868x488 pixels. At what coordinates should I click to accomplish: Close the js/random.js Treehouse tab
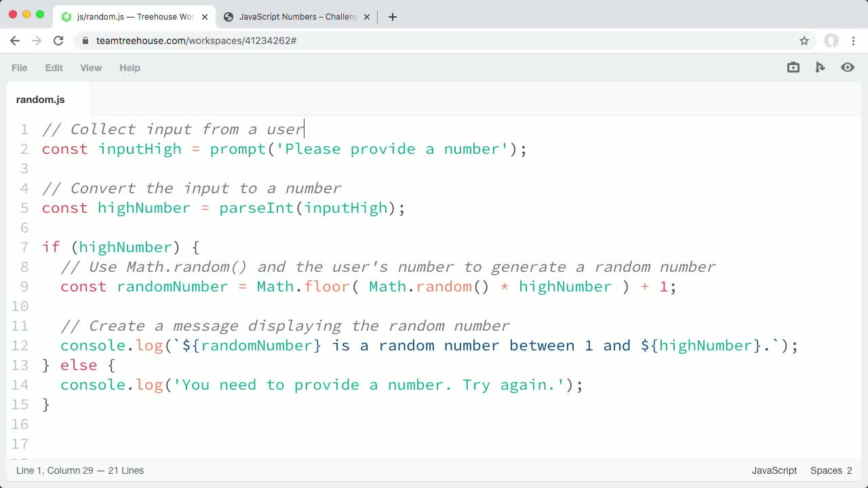pos(205,17)
